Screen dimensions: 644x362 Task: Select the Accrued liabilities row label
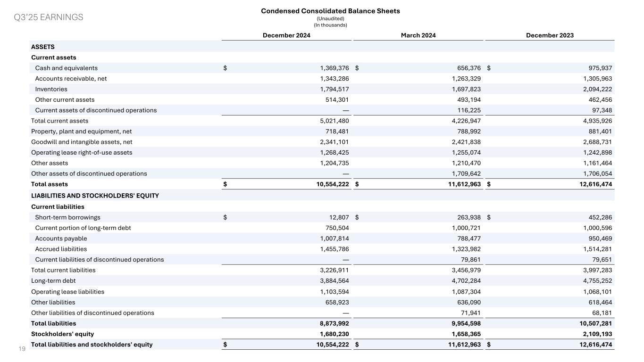tap(61, 249)
